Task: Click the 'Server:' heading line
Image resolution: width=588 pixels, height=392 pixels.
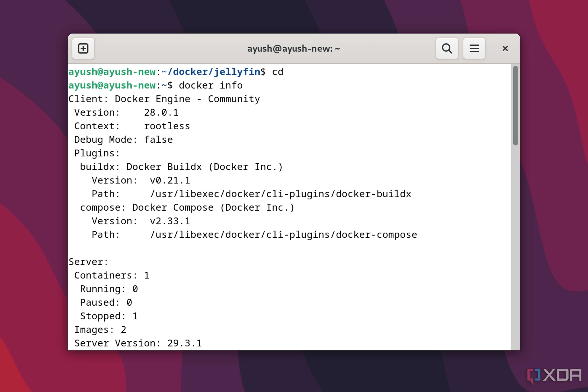Action: point(89,262)
